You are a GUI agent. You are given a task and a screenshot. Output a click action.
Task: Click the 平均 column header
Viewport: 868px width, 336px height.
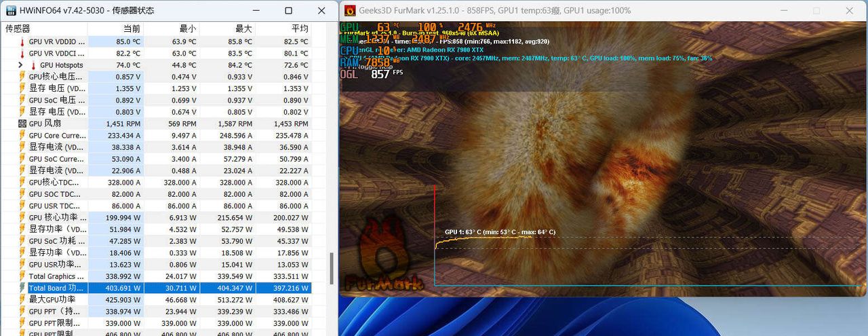point(299,29)
